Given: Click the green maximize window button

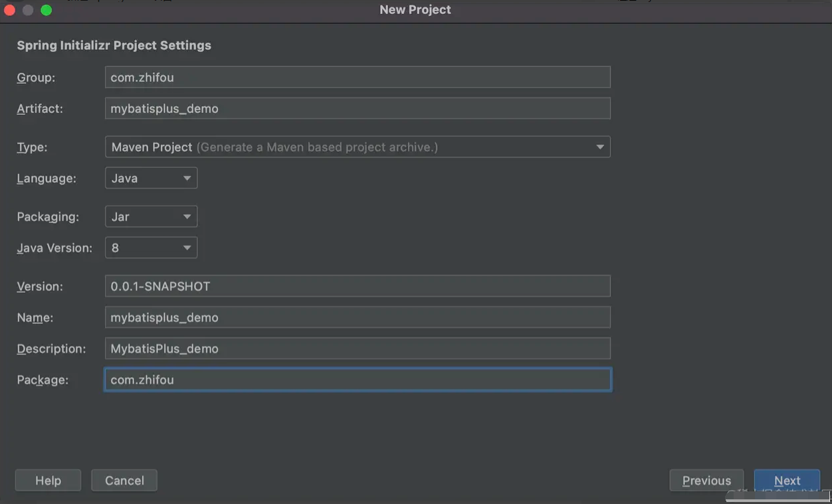Looking at the screenshot, I should tap(46, 10).
